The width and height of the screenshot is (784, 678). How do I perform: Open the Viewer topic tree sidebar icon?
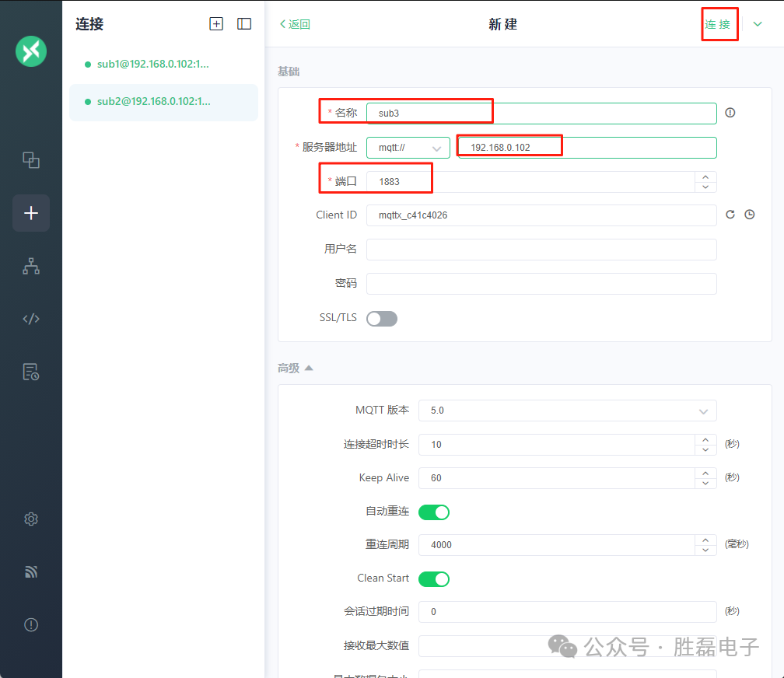(31, 266)
